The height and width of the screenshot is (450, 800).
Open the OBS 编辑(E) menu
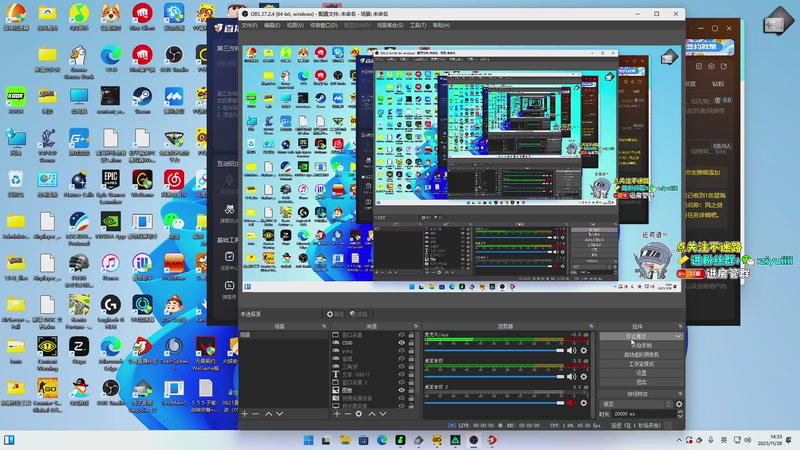(272, 26)
